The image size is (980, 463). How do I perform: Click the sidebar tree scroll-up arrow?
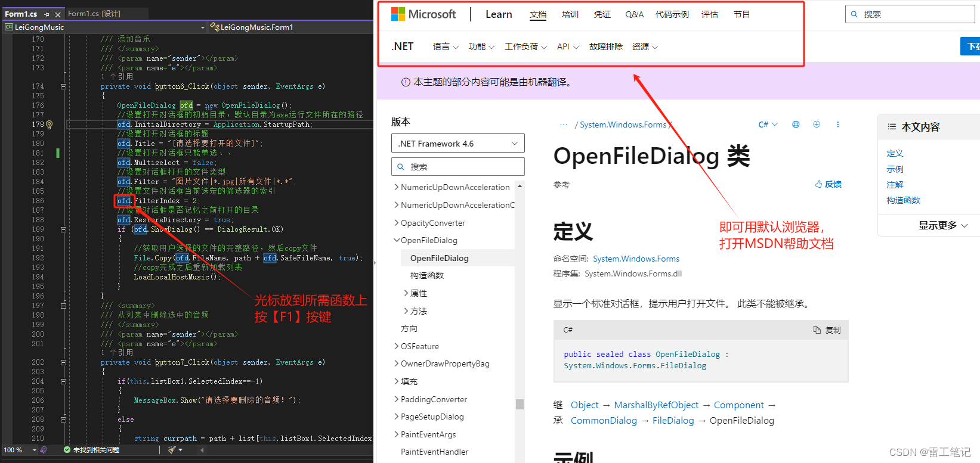coord(520,186)
